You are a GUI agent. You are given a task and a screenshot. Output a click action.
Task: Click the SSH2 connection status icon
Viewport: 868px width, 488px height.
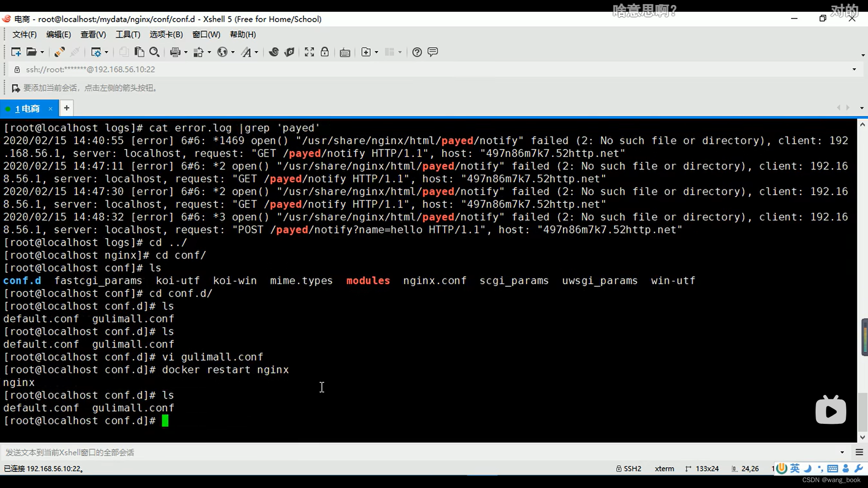click(x=618, y=468)
